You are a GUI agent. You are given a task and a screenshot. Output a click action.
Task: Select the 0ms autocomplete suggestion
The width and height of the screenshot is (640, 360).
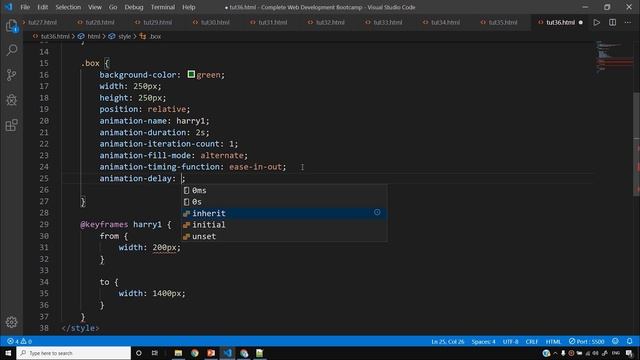click(x=284, y=190)
